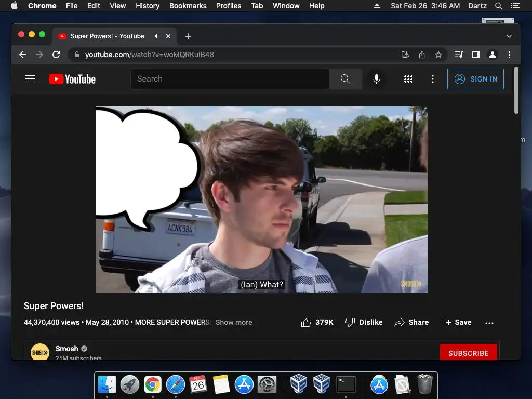This screenshot has width=532, height=399.
Task: Open Spotlight search in the menu bar
Action: coord(498,6)
